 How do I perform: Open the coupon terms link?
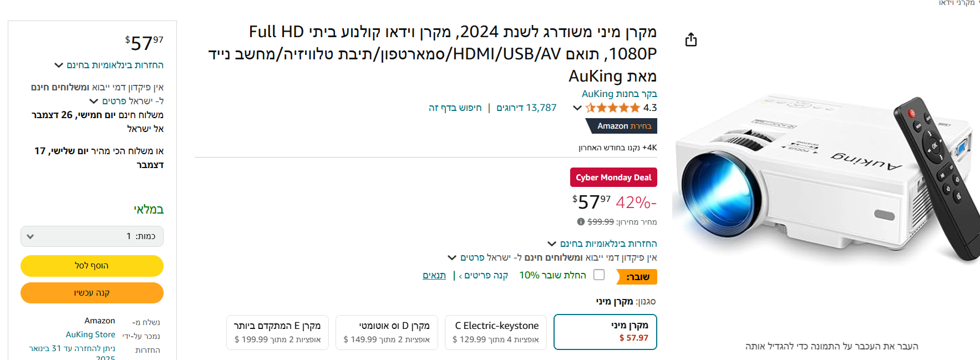(x=434, y=275)
